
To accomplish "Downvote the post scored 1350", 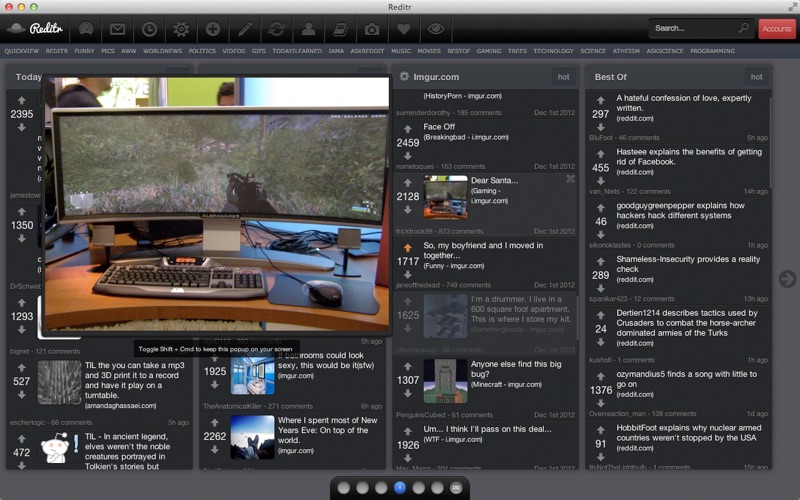I will tap(21, 238).
